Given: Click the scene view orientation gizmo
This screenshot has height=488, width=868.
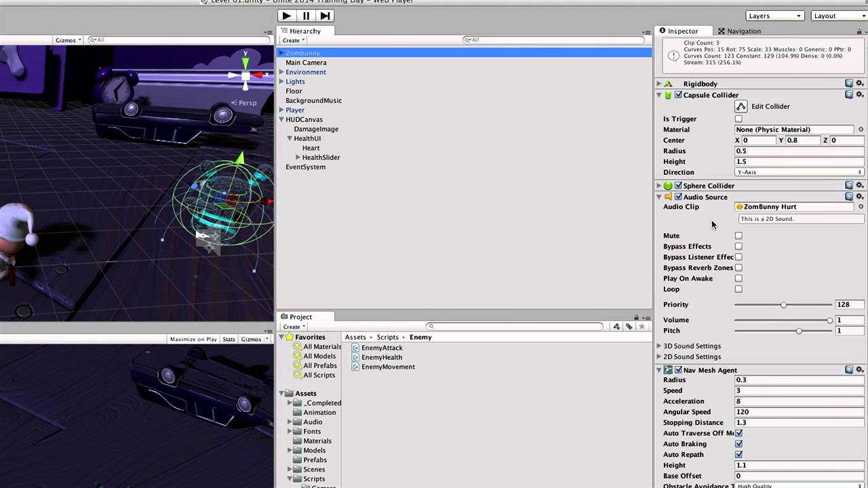Looking at the screenshot, I should click(x=246, y=75).
